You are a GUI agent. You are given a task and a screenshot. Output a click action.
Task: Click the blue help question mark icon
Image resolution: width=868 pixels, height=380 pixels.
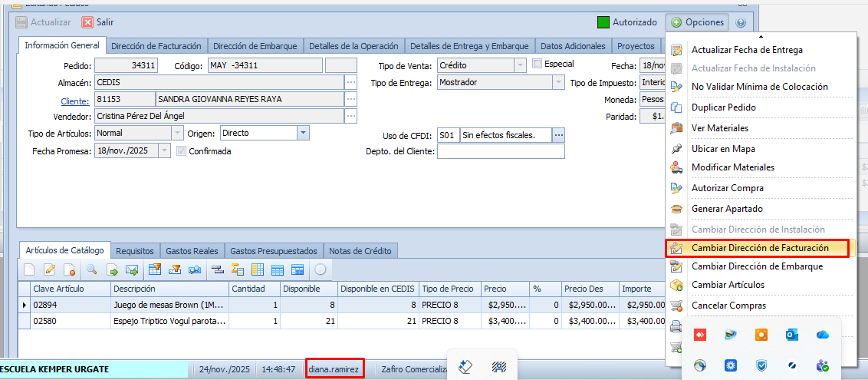(741, 23)
